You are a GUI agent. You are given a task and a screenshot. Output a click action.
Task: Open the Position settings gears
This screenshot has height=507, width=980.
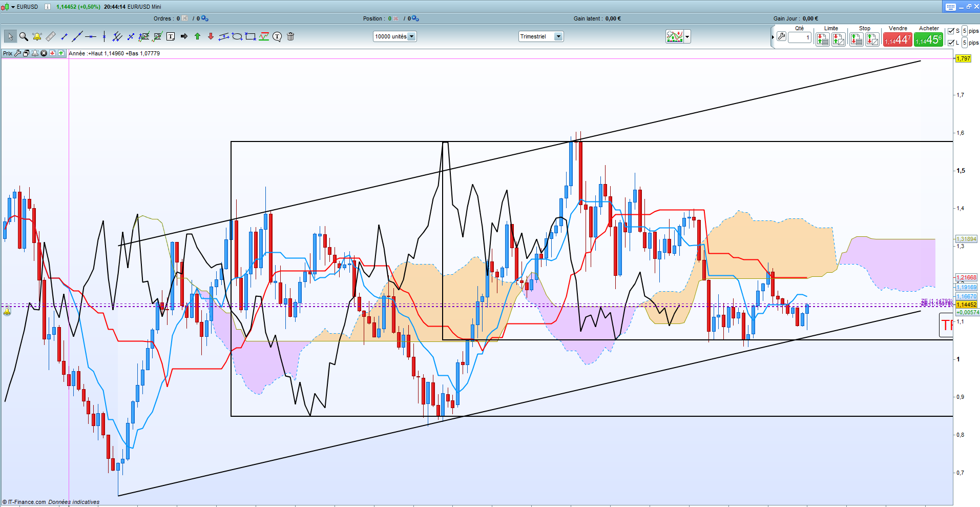(x=415, y=18)
